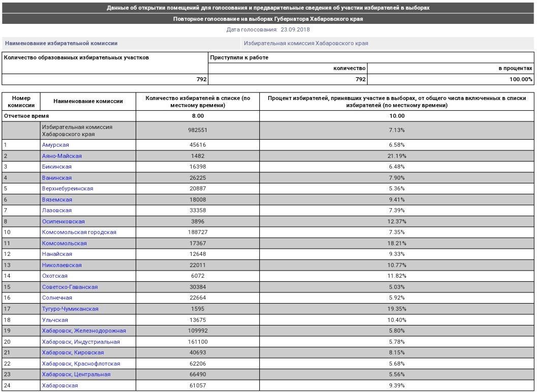Open the Вяземская commission link
Image resolution: width=549 pixels, height=392 pixels.
(x=57, y=200)
